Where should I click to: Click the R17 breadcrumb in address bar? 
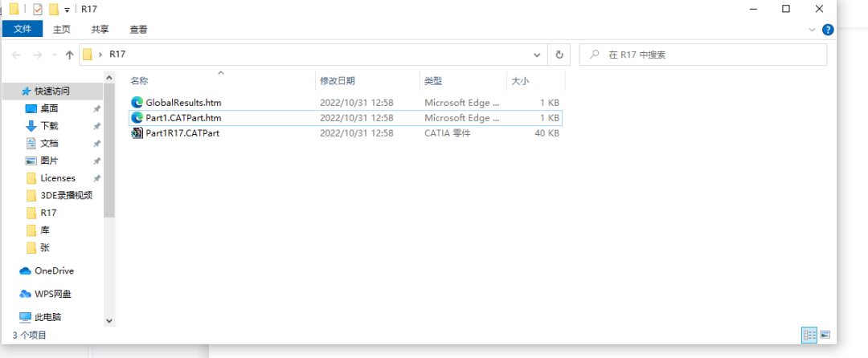click(x=117, y=54)
